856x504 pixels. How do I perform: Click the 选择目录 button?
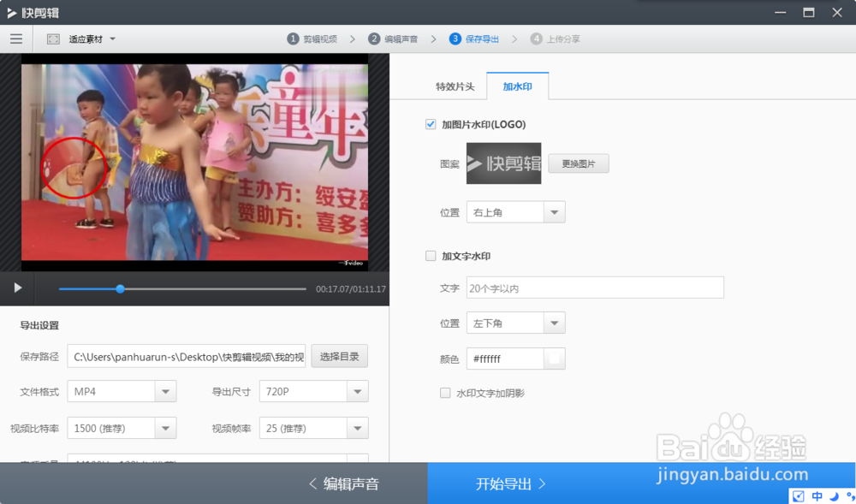[x=339, y=357]
